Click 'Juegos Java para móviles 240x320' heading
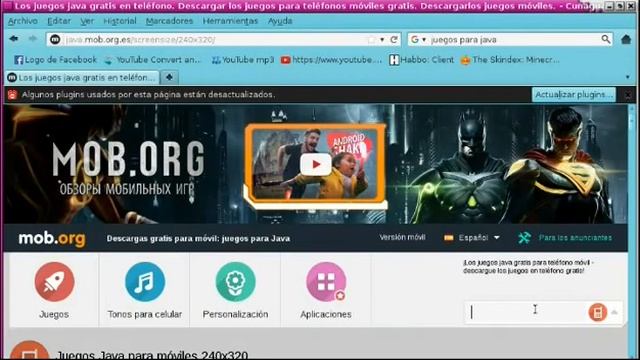The width and height of the screenshot is (640, 360). (151, 355)
